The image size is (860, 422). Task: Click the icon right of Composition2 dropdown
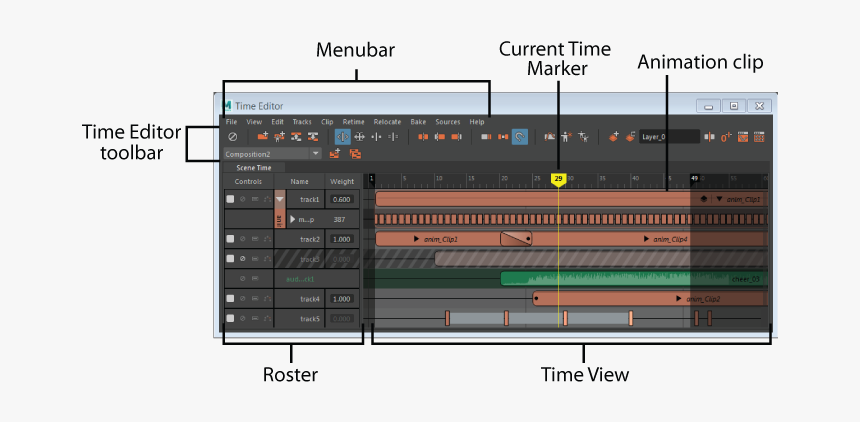pyautogui.click(x=336, y=154)
